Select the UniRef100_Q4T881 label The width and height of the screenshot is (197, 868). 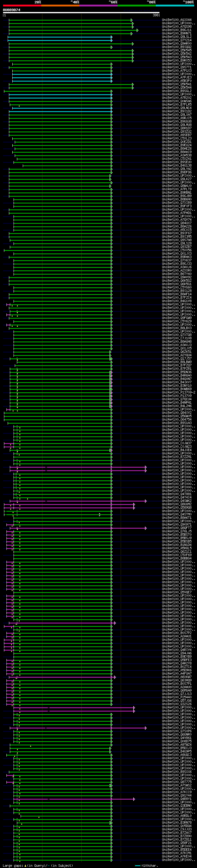[x=176, y=494]
